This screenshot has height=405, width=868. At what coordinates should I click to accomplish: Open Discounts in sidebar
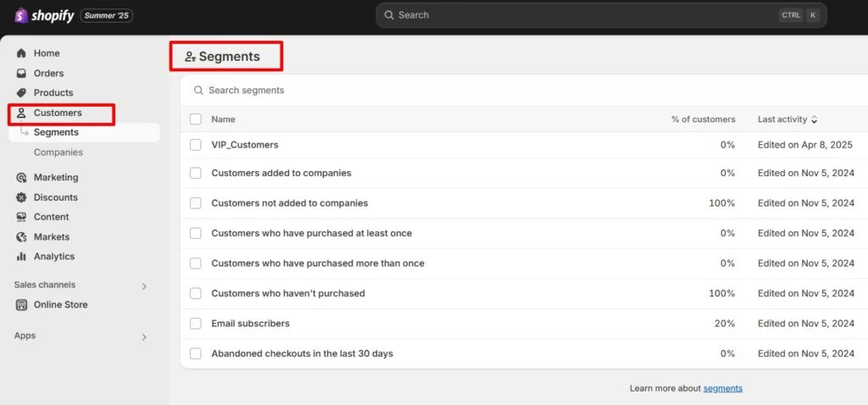tap(55, 197)
